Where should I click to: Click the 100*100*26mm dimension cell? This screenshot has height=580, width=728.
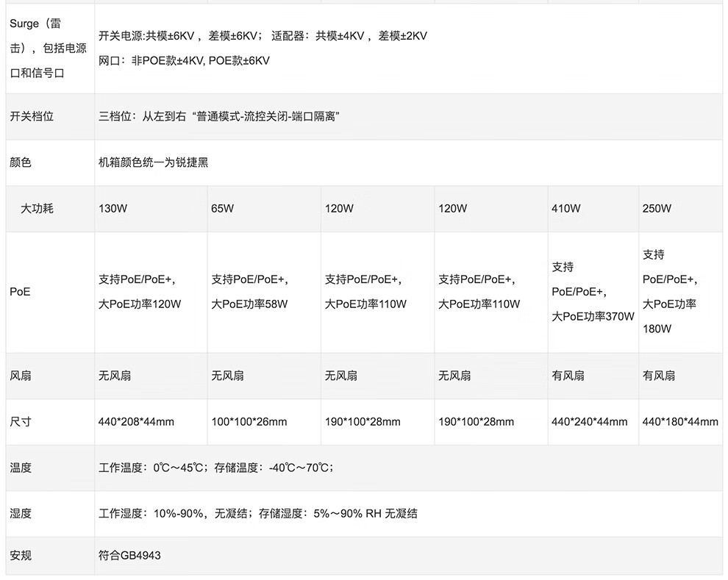pyautogui.click(x=249, y=422)
